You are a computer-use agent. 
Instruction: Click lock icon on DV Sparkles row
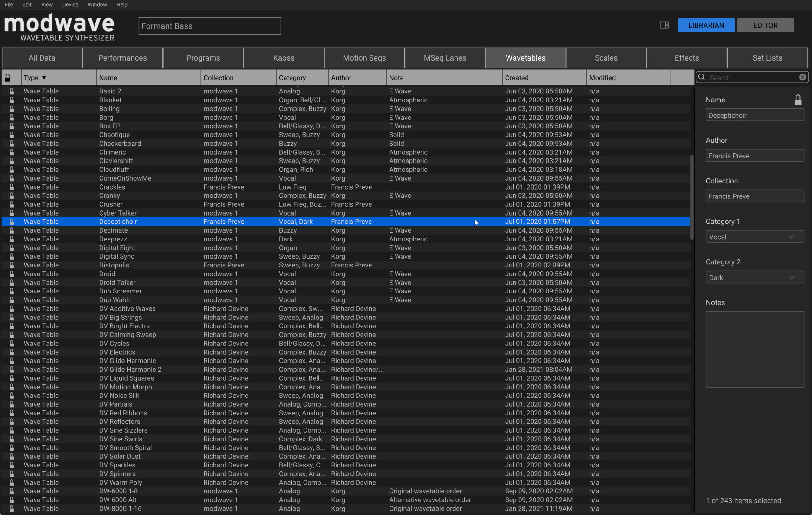click(x=11, y=465)
